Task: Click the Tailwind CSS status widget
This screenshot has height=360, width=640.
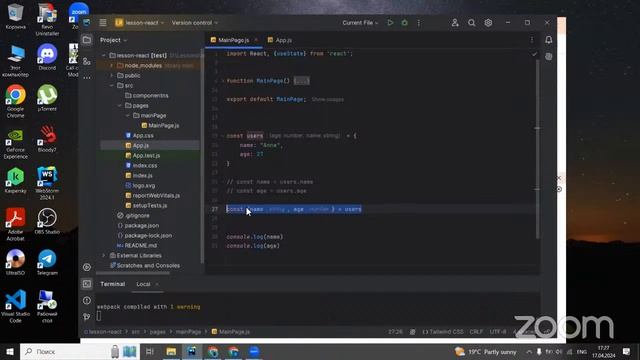Action: (x=442, y=332)
